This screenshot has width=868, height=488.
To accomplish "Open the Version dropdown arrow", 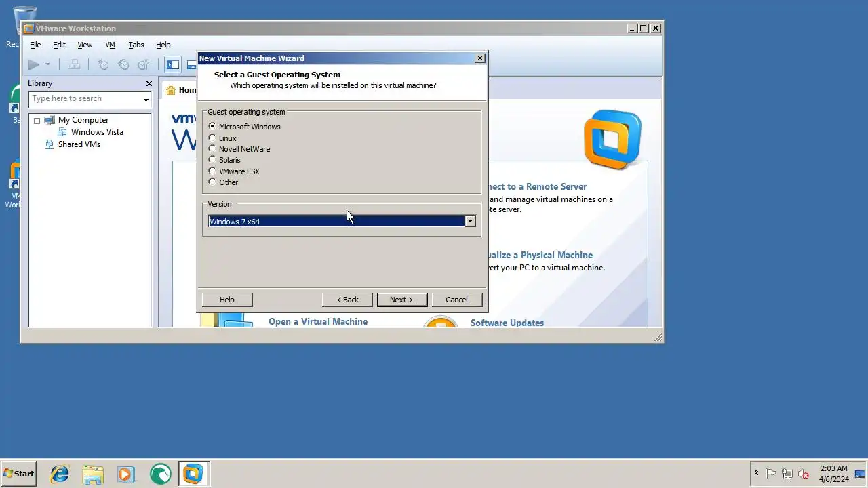I will [470, 222].
